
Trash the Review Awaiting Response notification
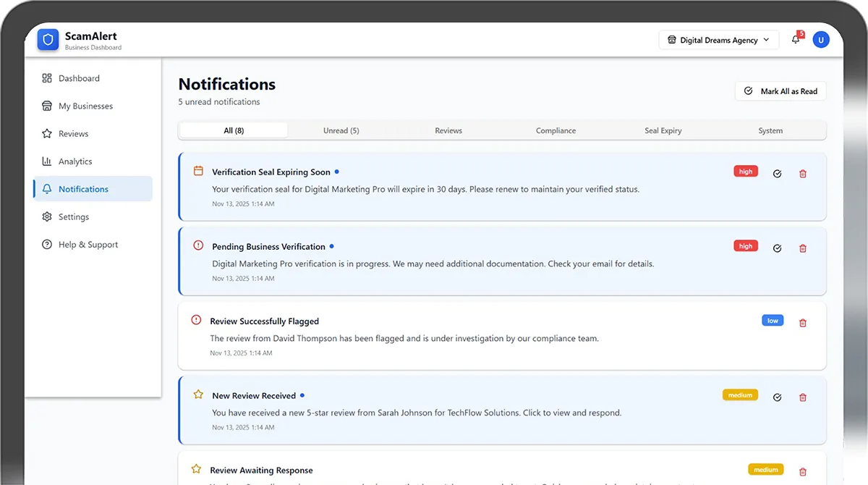pyautogui.click(x=802, y=471)
